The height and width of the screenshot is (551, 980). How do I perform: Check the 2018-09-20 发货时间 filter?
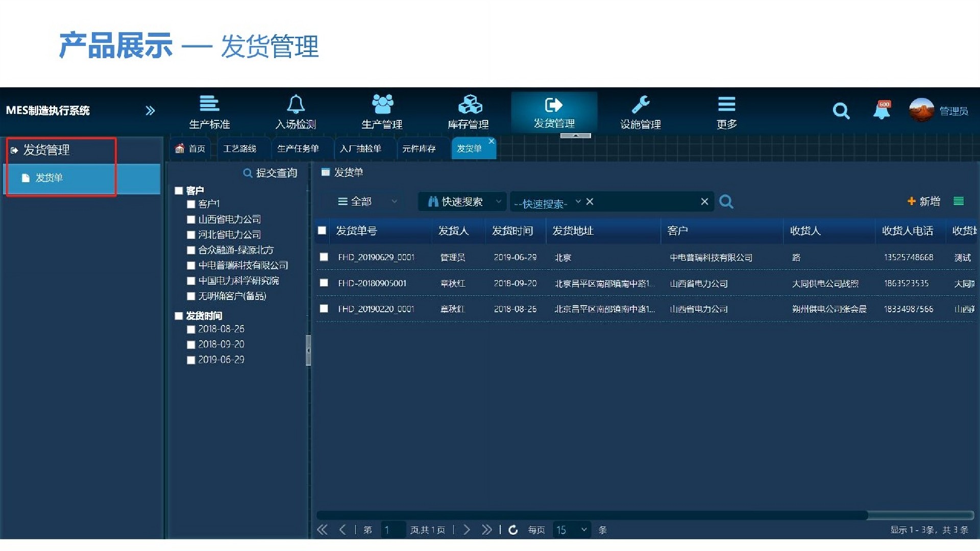click(x=191, y=344)
